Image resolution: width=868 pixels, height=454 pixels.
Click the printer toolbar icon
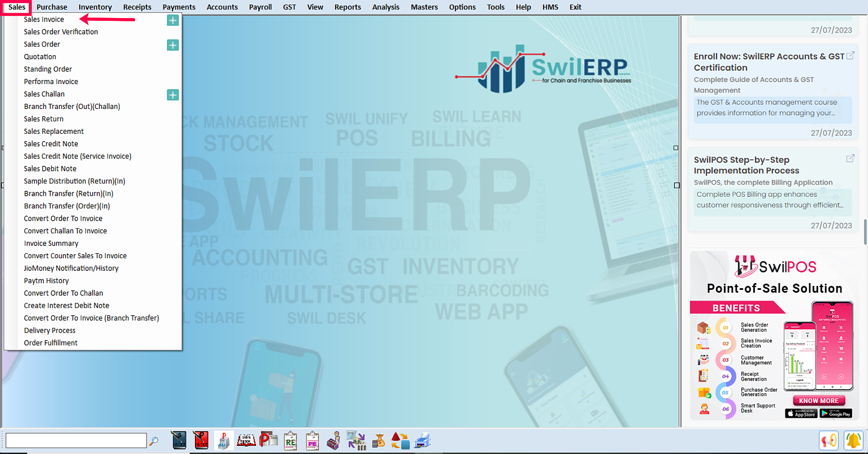423,440
